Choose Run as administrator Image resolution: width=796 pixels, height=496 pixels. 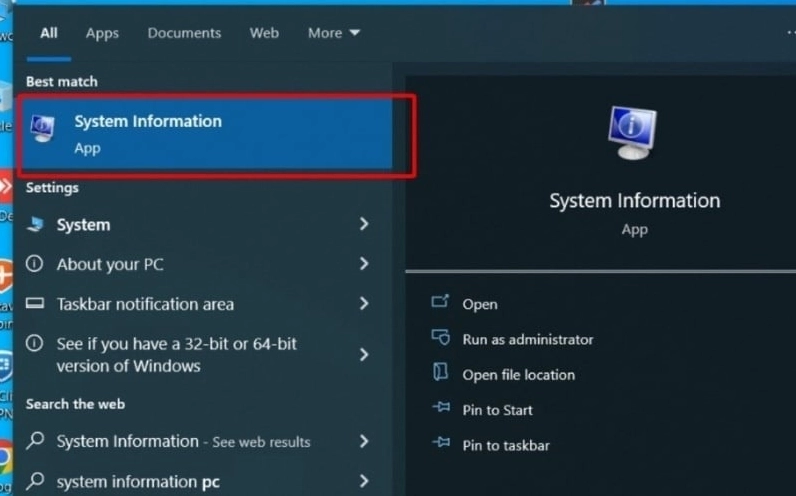pos(527,339)
